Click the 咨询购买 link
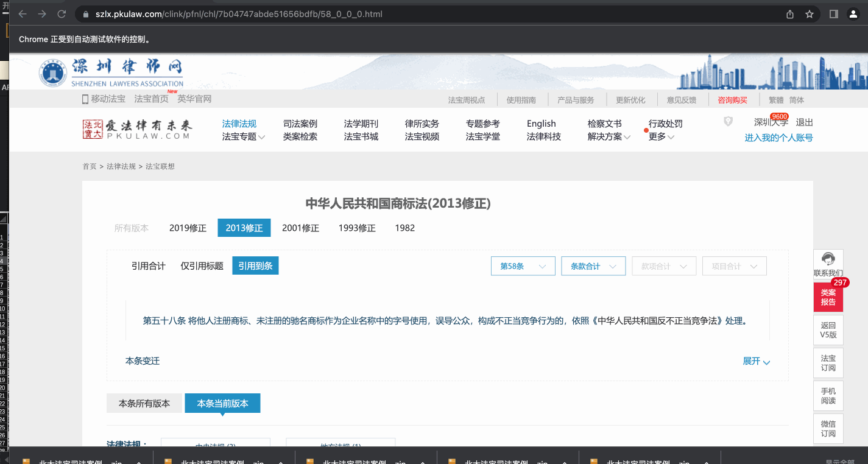The height and width of the screenshot is (464, 868). 732,100
